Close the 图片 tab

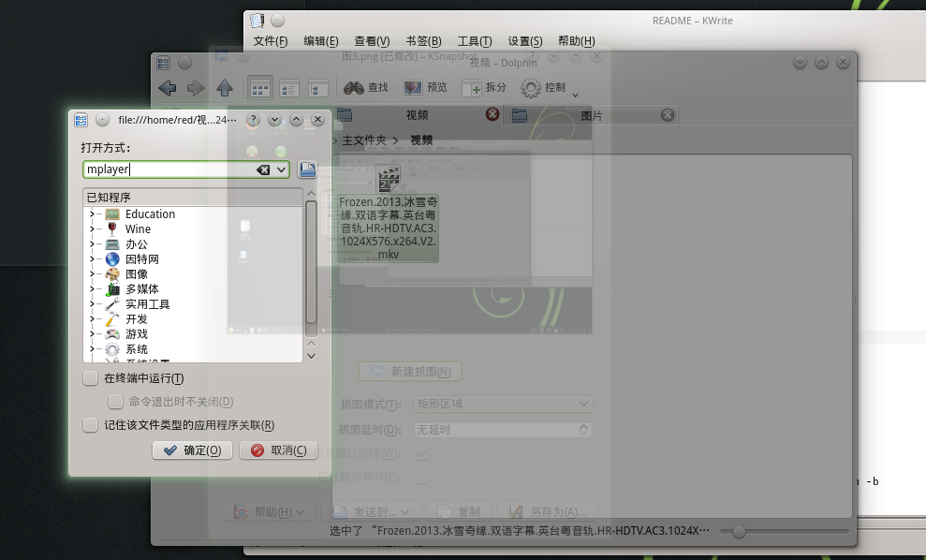[x=668, y=114]
